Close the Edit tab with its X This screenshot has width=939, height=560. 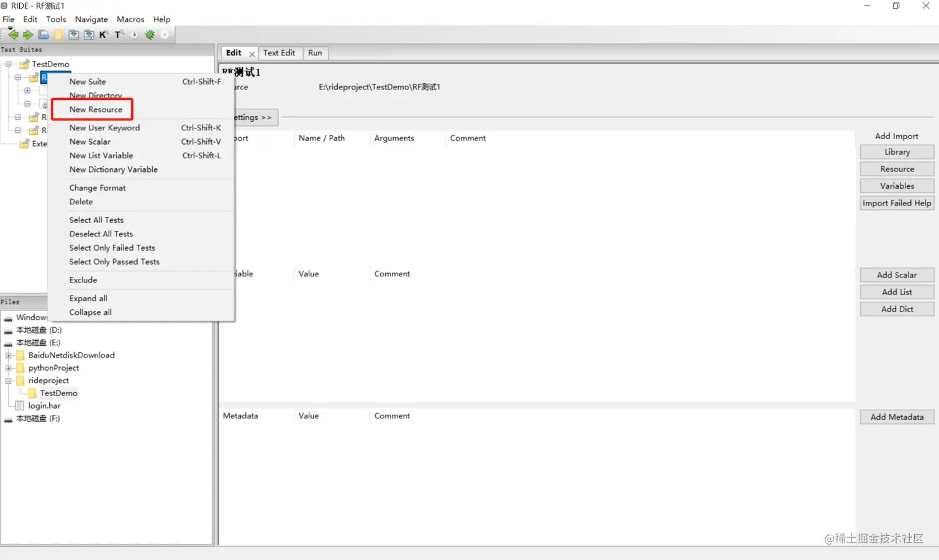(252, 54)
